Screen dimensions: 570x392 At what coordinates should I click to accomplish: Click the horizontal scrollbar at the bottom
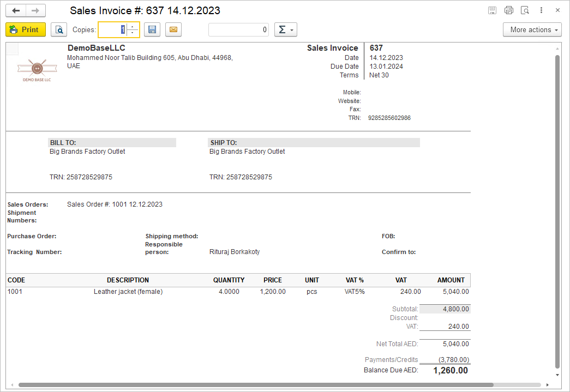point(255,385)
